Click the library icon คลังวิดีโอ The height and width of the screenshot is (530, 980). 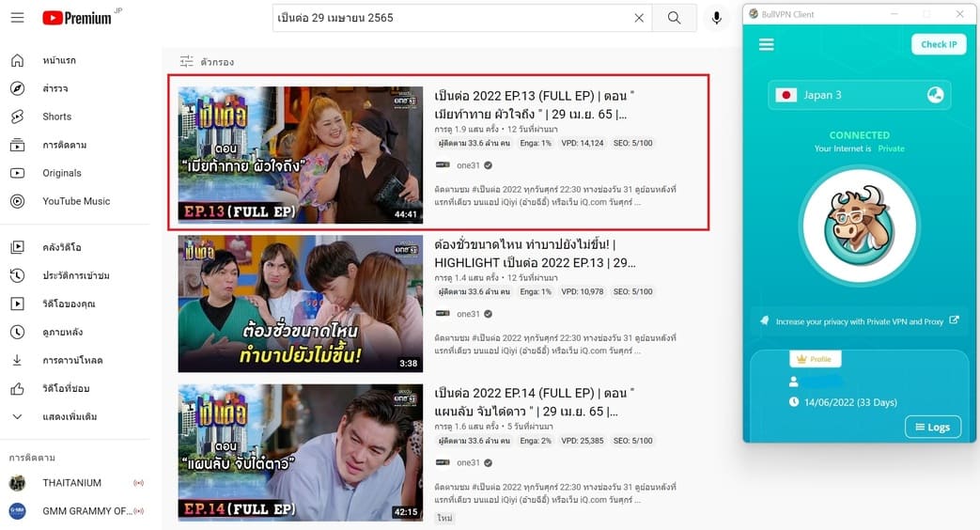point(18,247)
